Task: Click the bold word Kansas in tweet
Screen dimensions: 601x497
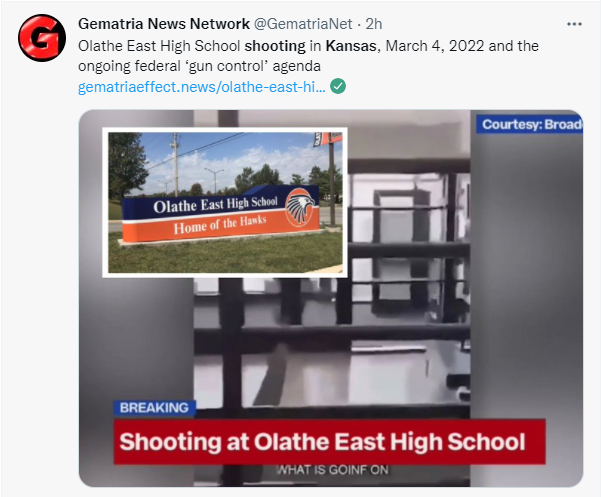Action: pyautogui.click(x=351, y=46)
